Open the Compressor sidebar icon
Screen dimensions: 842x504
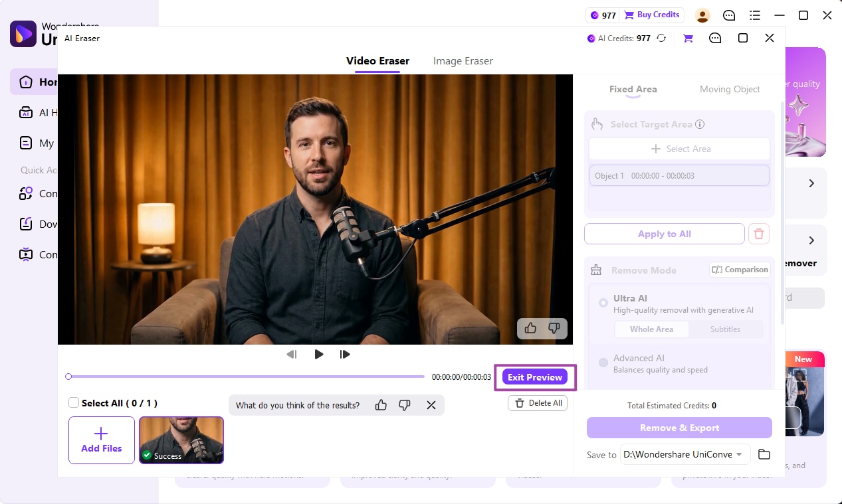point(26,254)
